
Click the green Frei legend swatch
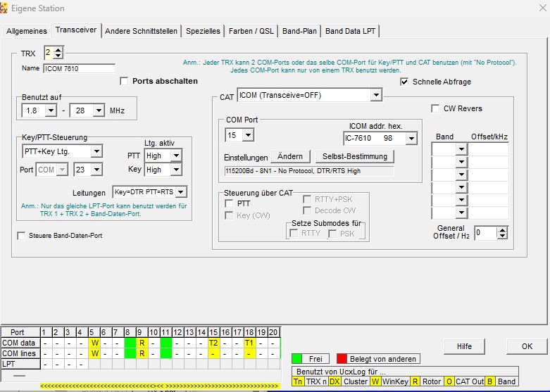click(x=298, y=359)
